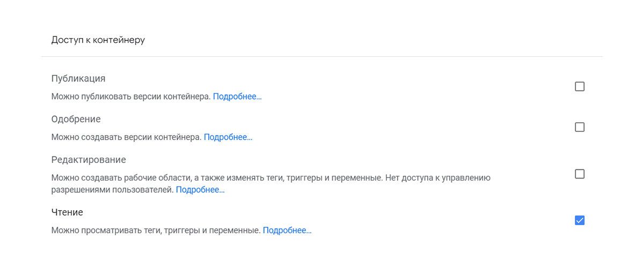The image size is (644, 268).
Task: Click the text Можно публиковать версии контейнера
Action: point(131,97)
